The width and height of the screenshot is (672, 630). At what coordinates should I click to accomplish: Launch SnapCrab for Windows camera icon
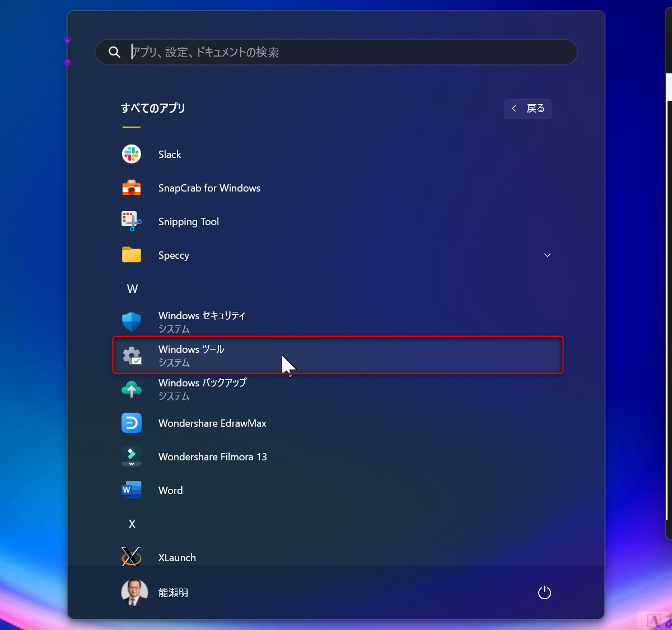point(132,188)
